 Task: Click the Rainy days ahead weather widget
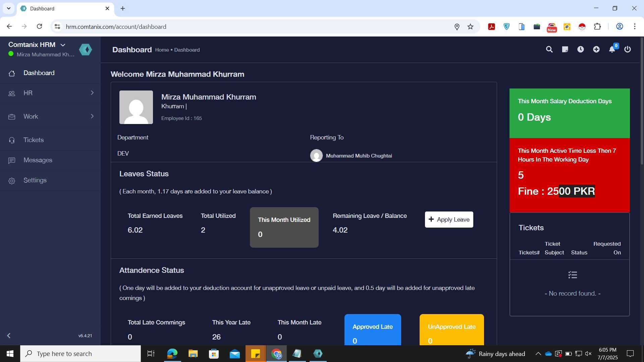pos(495,354)
